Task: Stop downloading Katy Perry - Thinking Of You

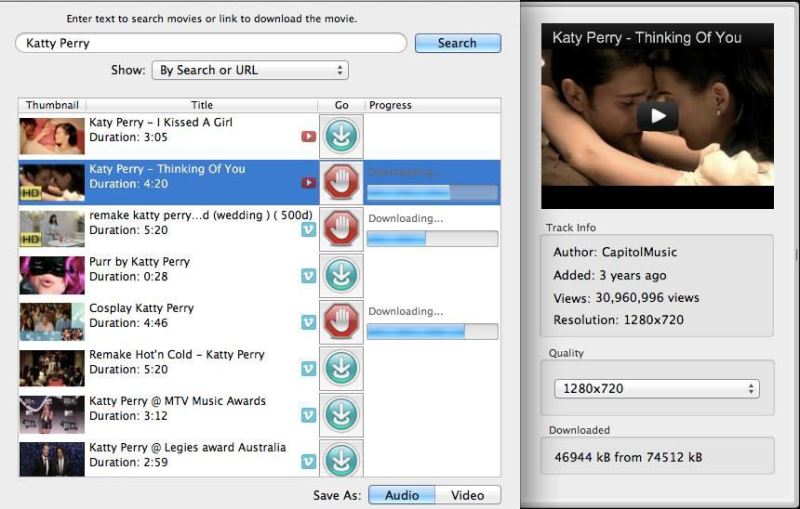Action: tap(341, 183)
